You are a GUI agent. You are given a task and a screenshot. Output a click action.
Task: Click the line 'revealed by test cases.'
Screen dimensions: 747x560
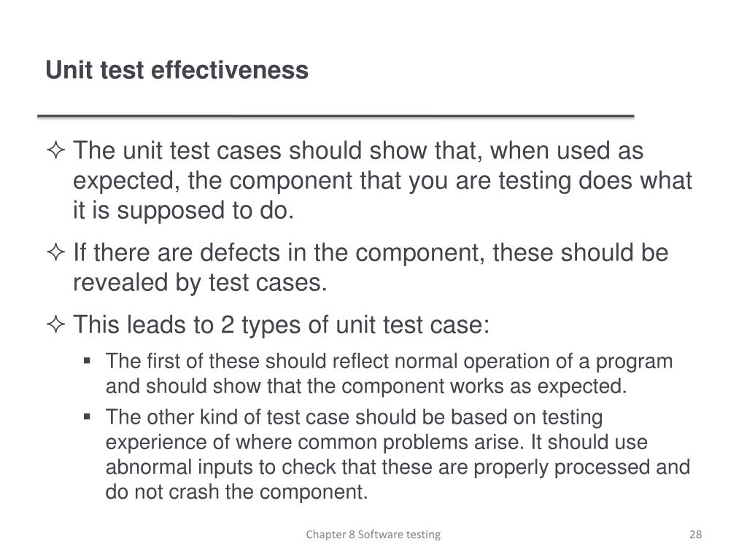[x=200, y=282]
